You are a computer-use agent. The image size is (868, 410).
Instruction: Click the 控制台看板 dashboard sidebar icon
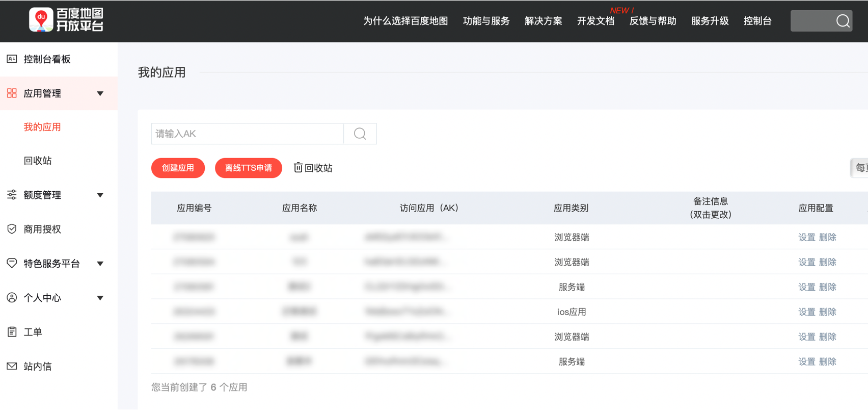(x=12, y=59)
